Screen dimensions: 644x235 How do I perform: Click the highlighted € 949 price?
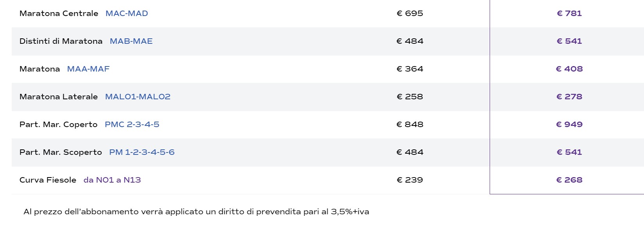pyautogui.click(x=569, y=124)
